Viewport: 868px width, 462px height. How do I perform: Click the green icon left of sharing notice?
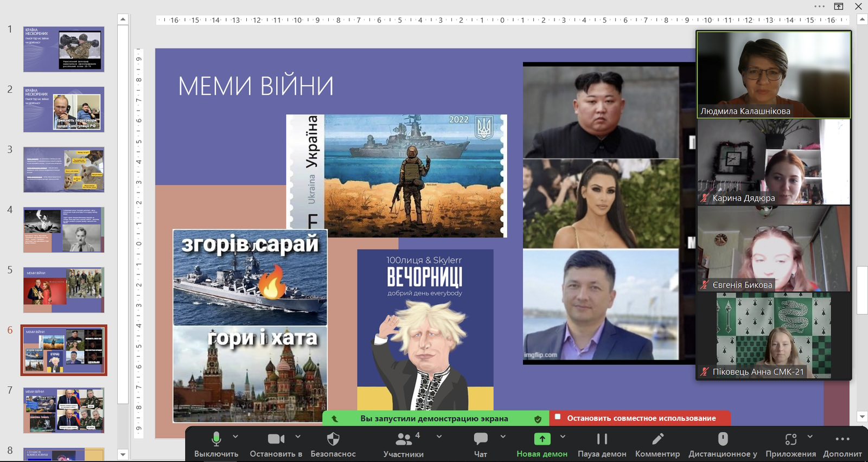point(335,419)
